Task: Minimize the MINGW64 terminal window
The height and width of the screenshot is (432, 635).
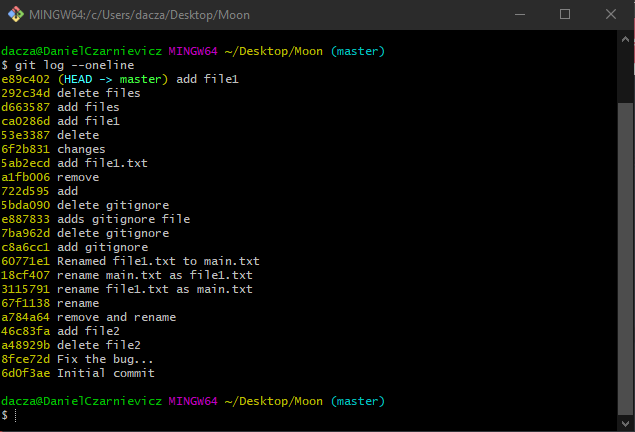Action: pyautogui.click(x=519, y=14)
